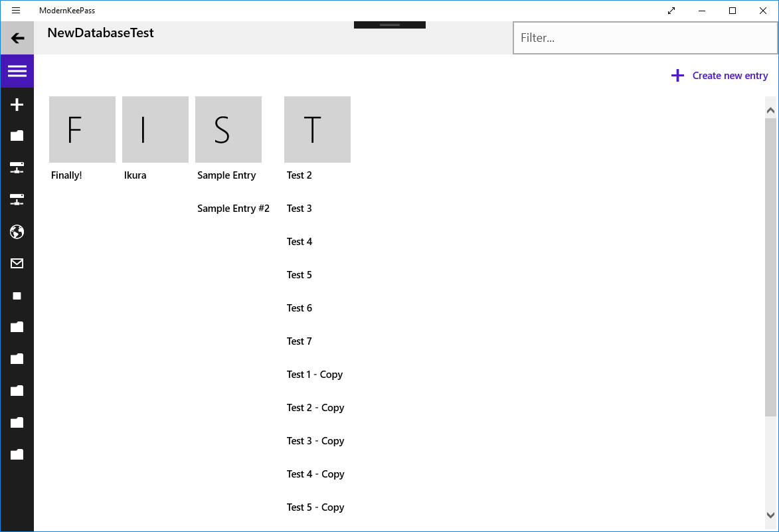This screenshot has height=532, width=779.
Task: Click the full-screen expand arrows in title bar
Action: [x=671, y=11]
